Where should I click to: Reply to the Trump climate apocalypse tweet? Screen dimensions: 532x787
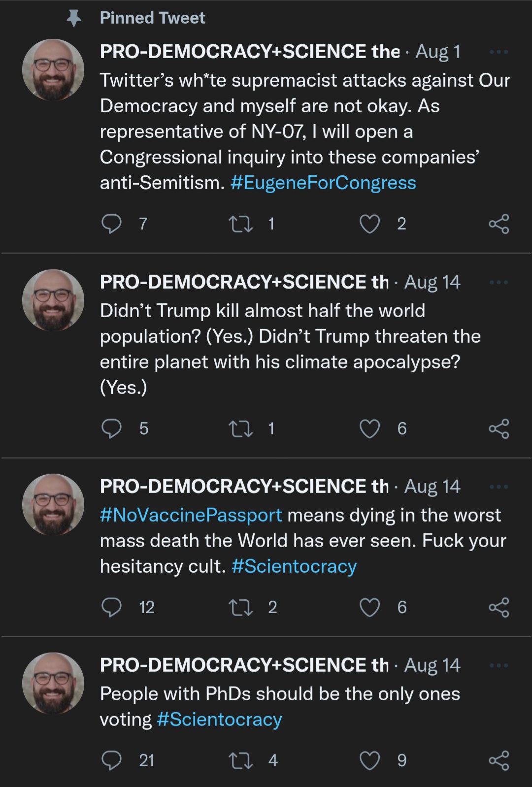(111, 428)
